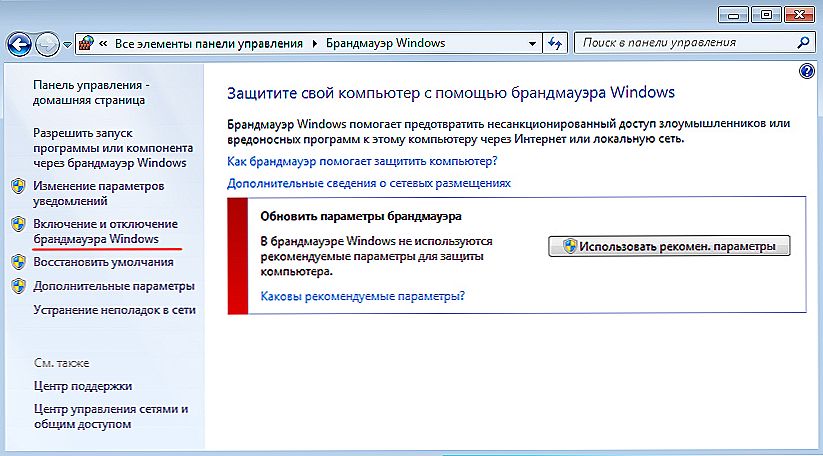This screenshot has height=456, width=823.
Task: Click the 'Обновить параметры брандмауэра' heading
Action: (x=361, y=216)
